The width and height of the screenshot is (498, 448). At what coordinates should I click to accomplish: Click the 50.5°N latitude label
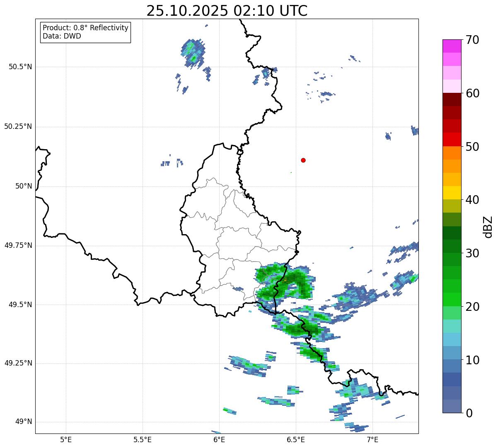pos(20,67)
